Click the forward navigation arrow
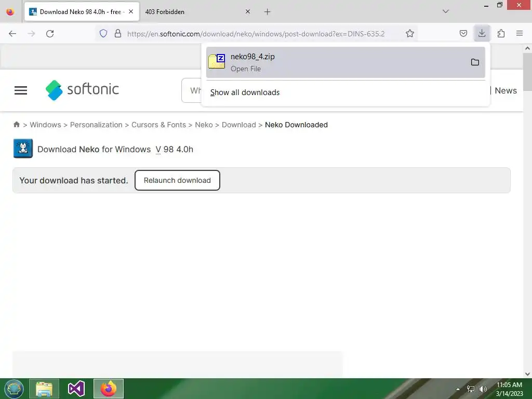 click(x=31, y=34)
